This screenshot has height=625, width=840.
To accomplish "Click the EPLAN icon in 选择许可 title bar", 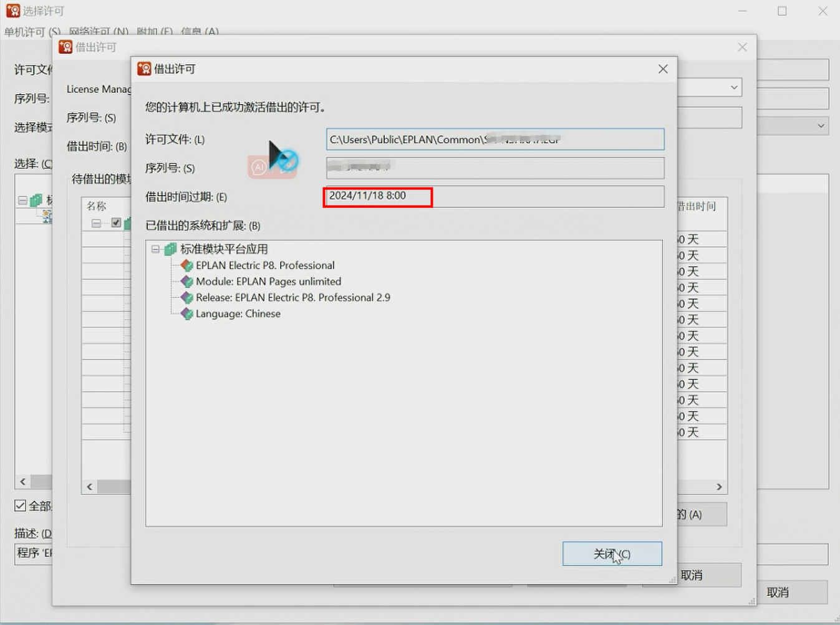I will coord(13,11).
